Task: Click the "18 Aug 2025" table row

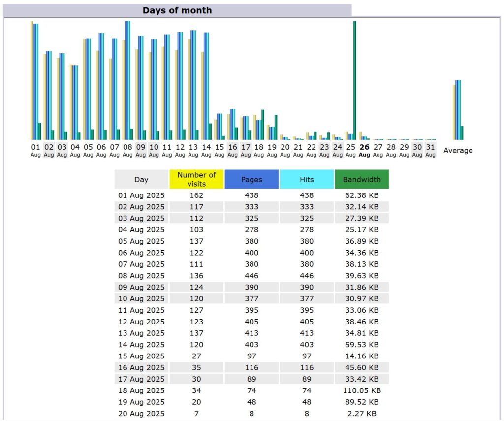Action: pos(141,390)
